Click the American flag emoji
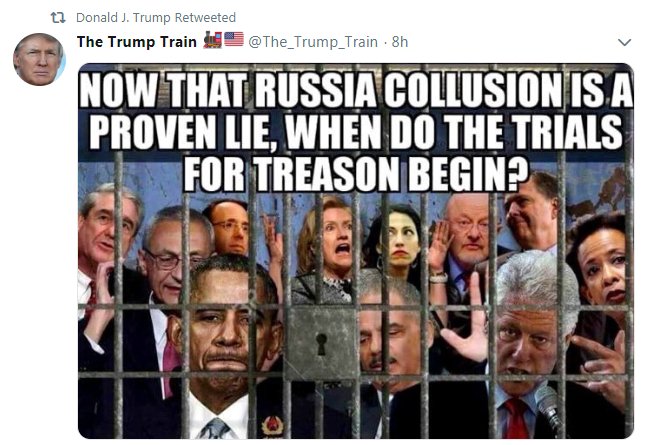646x445 pixels. pos(234,40)
